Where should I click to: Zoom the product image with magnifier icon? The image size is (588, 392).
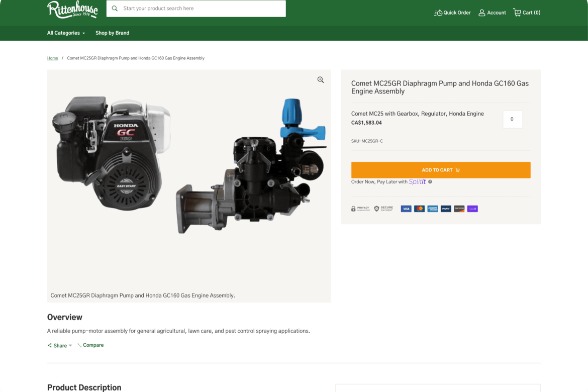(321, 80)
